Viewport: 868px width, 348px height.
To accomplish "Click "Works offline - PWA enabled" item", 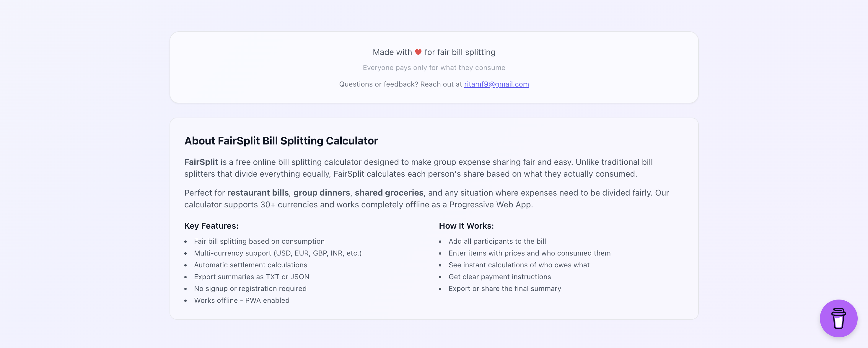I will pos(242,300).
